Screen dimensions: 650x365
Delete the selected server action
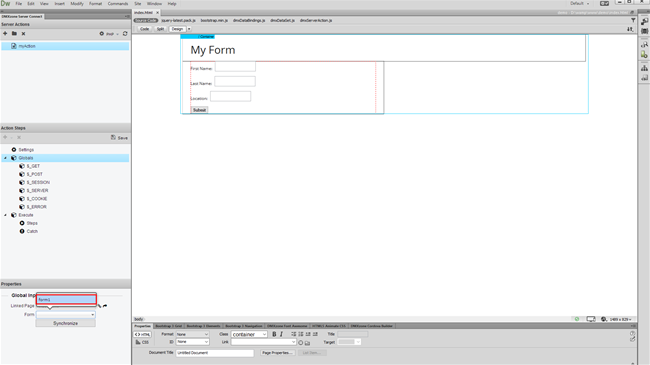pos(23,34)
